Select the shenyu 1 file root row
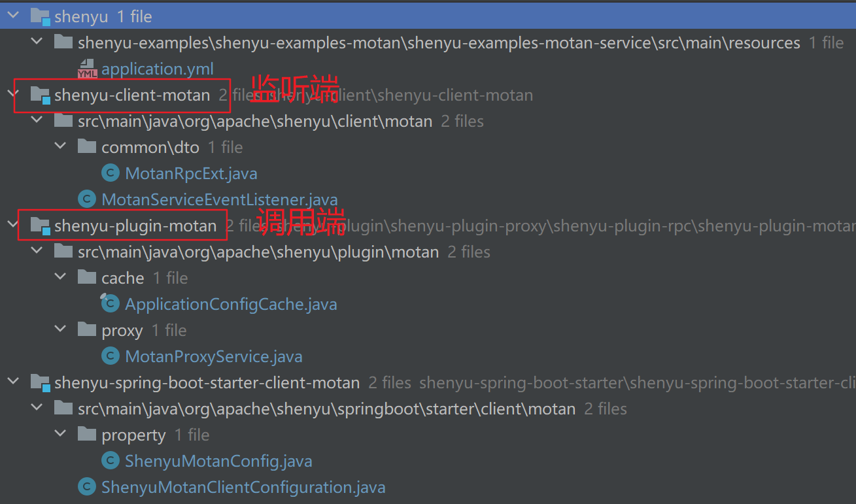Image resolution: width=856 pixels, height=504 pixels. (428, 16)
